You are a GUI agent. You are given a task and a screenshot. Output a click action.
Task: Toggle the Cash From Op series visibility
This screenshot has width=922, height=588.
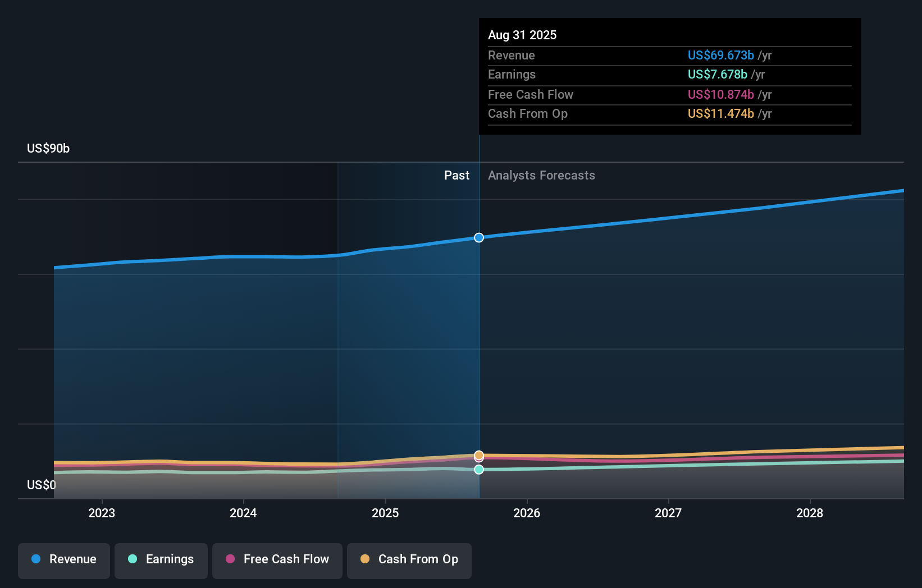pos(409,561)
